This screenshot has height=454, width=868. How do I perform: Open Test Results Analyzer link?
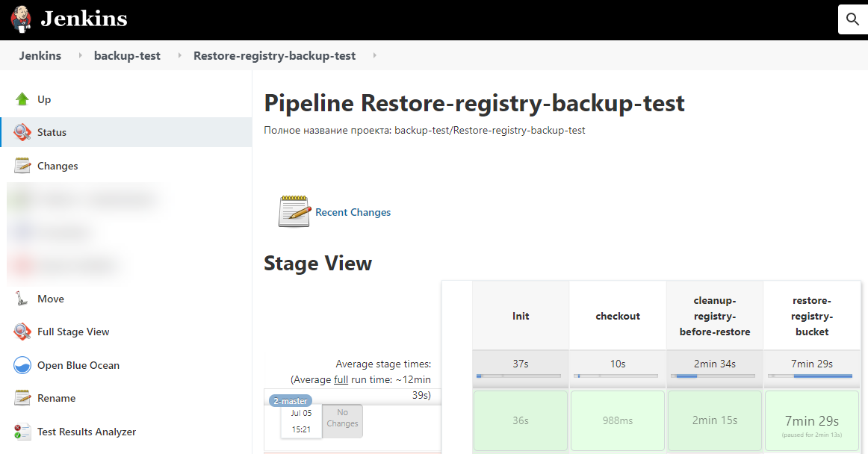click(x=87, y=432)
